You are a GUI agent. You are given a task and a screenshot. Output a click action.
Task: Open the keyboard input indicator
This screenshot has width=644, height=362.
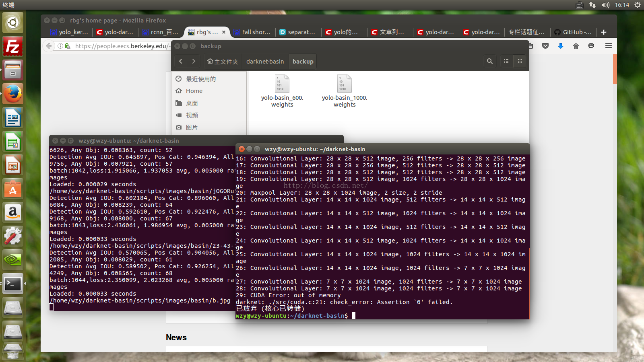pos(579,5)
